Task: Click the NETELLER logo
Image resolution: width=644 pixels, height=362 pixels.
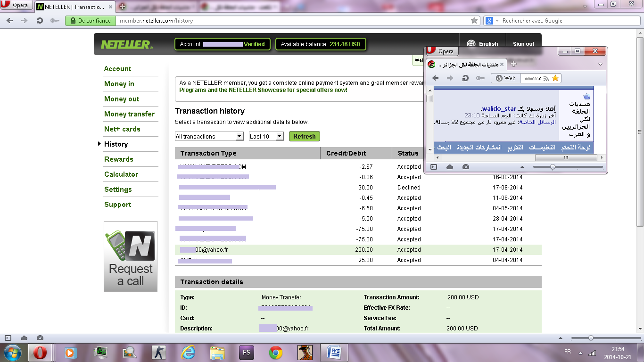Action: (126, 44)
